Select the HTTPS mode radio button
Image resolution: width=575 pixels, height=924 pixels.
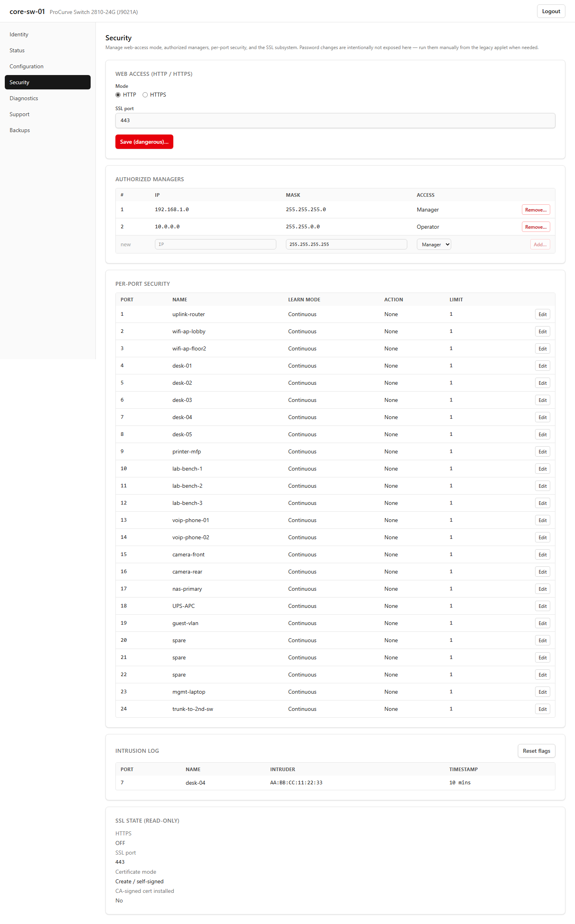(145, 95)
